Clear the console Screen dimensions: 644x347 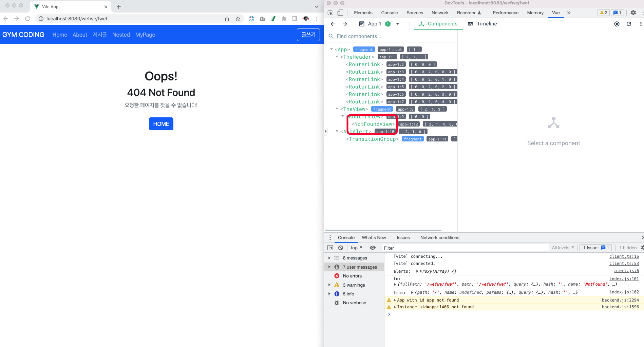click(x=341, y=248)
